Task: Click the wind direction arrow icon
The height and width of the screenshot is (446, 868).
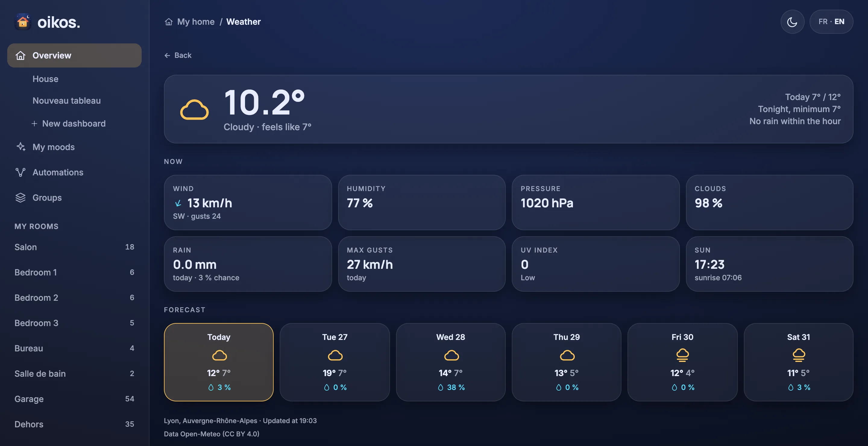Action: (x=178, y=203)
